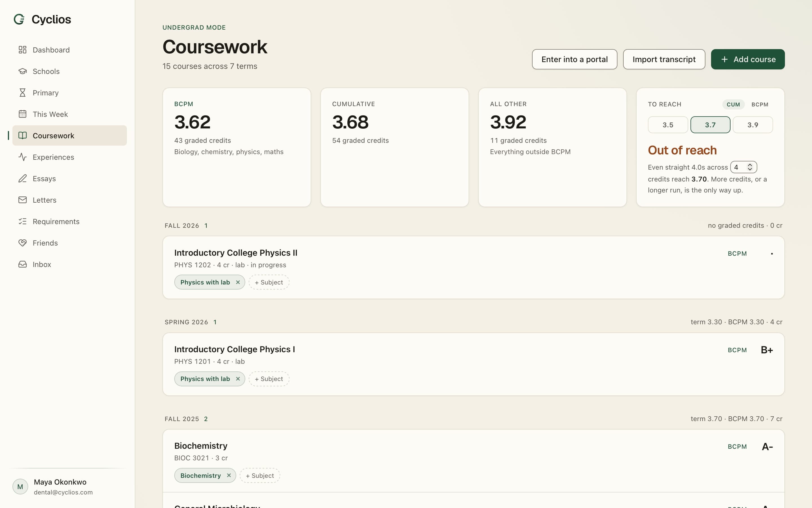The width and height of the screenshot is (812, 508).
Task: Click the Requirements checklist icon
Action: click(23, 222)
